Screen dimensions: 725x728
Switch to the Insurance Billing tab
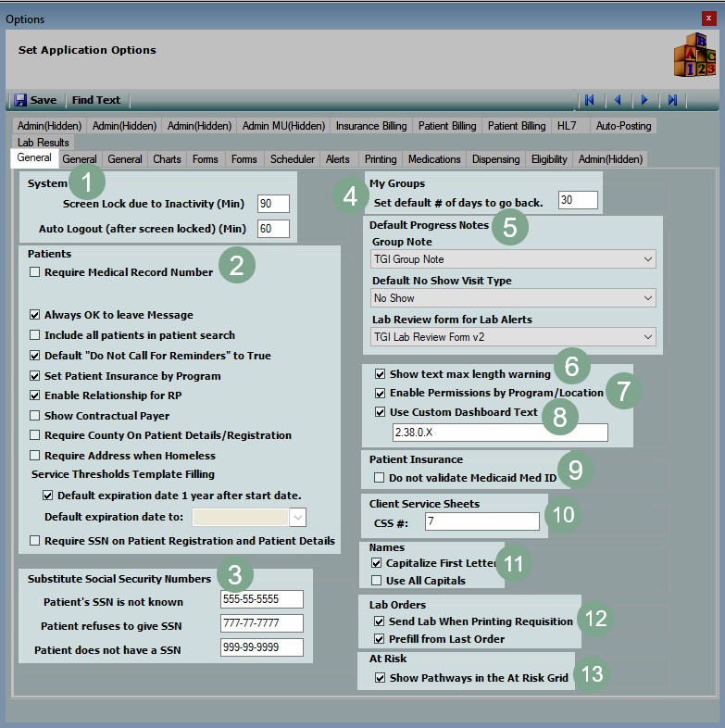tap(370, 126)
